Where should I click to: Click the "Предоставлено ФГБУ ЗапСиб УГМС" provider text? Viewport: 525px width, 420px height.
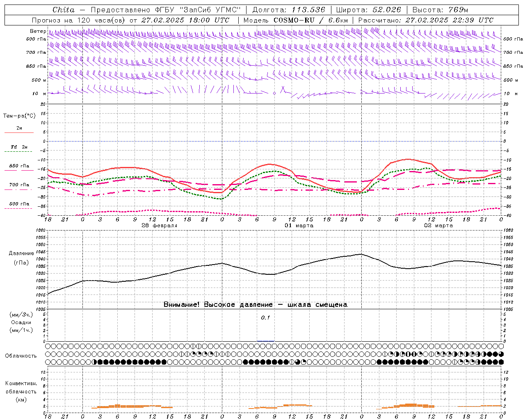click(166, 10)
